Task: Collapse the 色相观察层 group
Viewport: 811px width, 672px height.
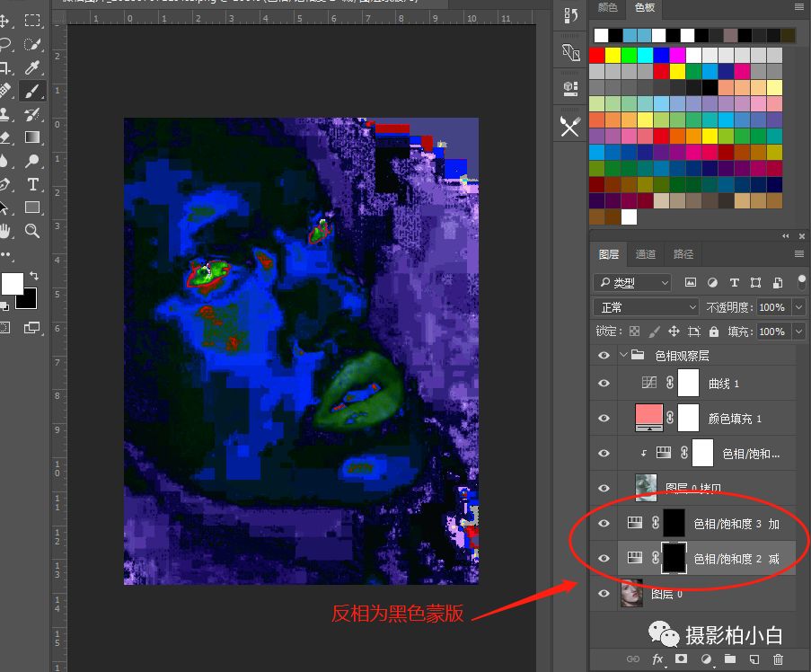Action: coord(624,356)
